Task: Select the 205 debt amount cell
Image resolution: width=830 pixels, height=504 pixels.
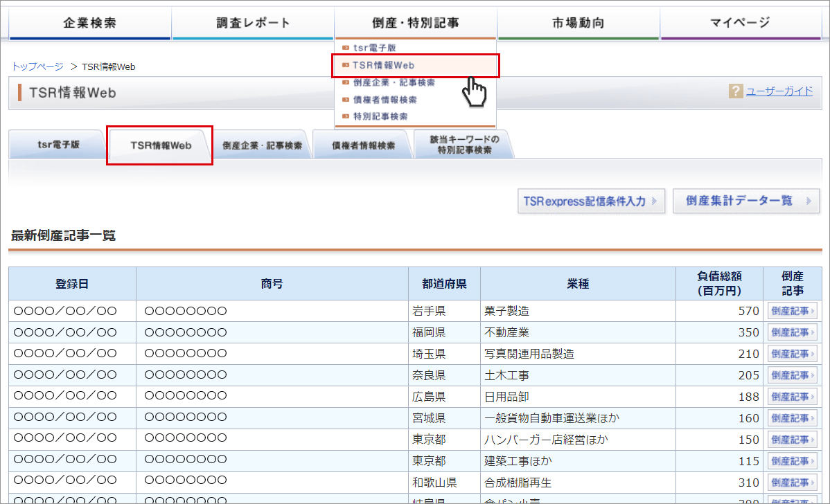Action: coord(719,375)
